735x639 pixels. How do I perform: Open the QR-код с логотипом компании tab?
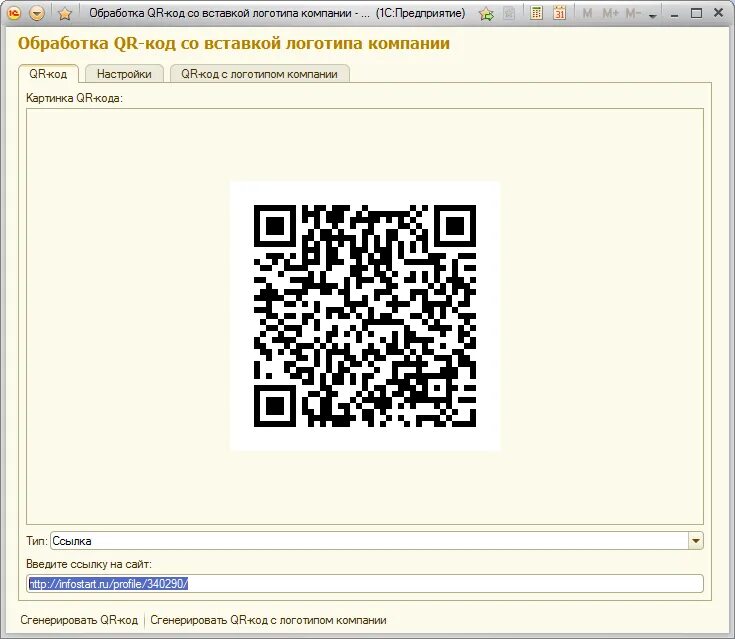259,74
